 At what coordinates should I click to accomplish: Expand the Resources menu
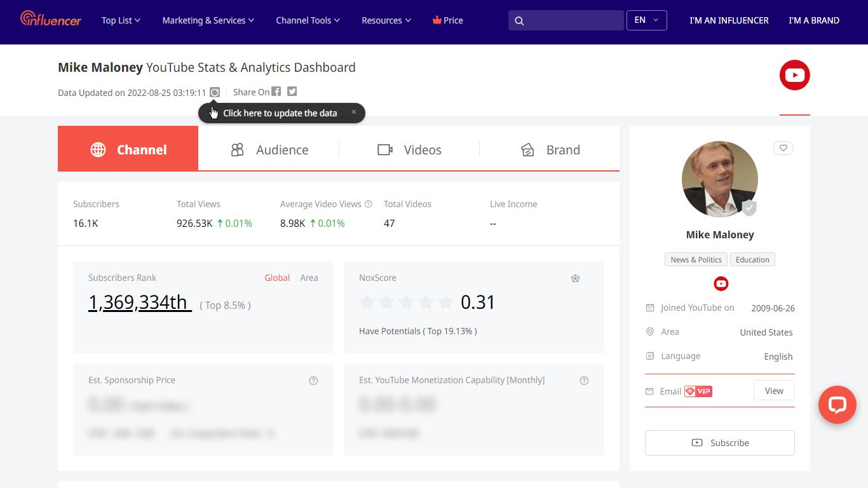click(x=386, y=20)
